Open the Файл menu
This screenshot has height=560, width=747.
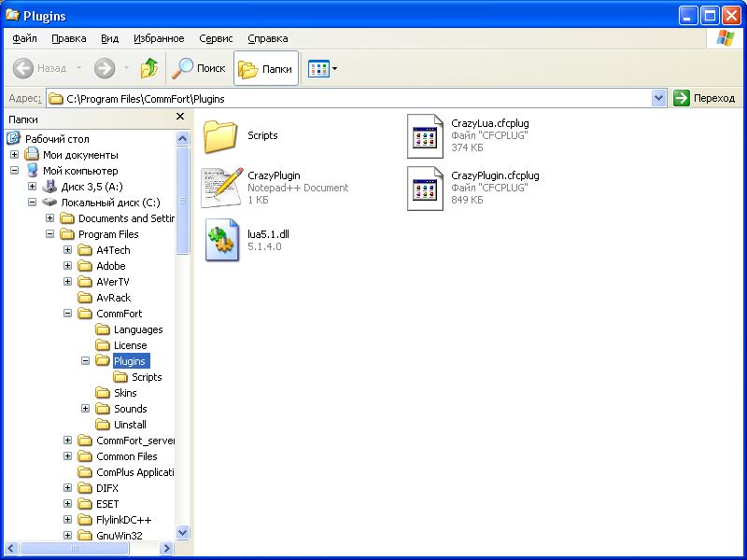coord(25,38)
